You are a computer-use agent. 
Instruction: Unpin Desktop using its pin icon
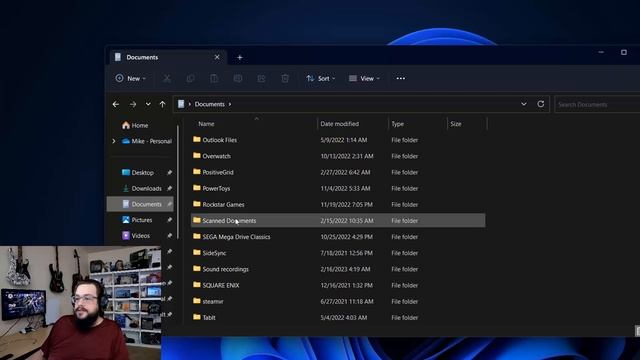pyautogui.click(x=169, y=173)
